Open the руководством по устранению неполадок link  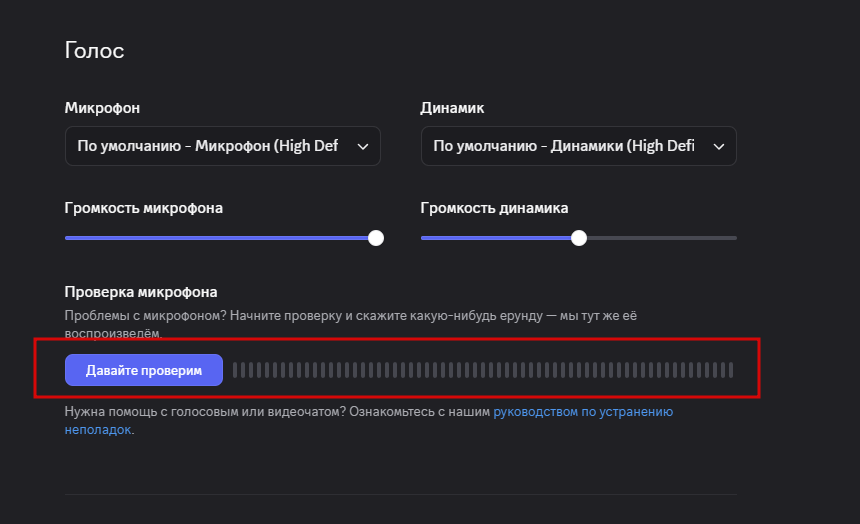tap(583, 411)
